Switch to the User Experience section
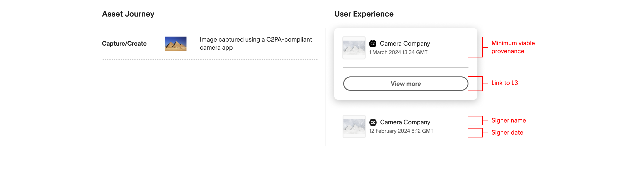 click(x=364, y=14)
